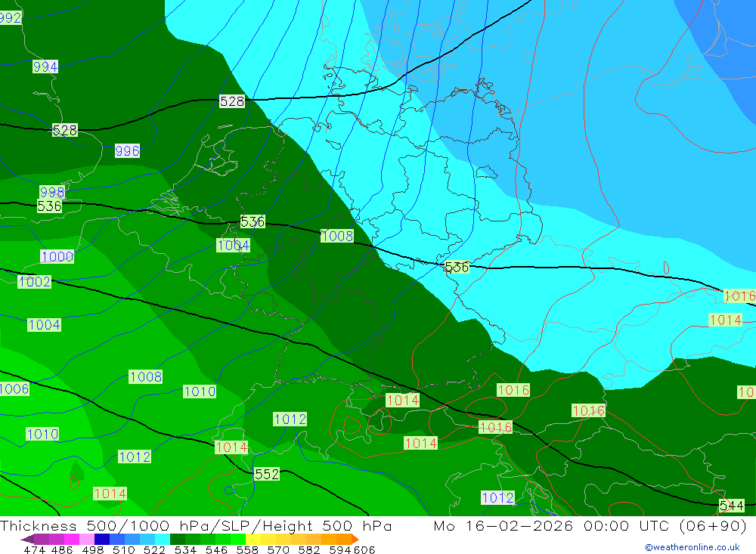Click legend value '522'
The height and width of the screenshot is (554, 756).
point(154,549)
